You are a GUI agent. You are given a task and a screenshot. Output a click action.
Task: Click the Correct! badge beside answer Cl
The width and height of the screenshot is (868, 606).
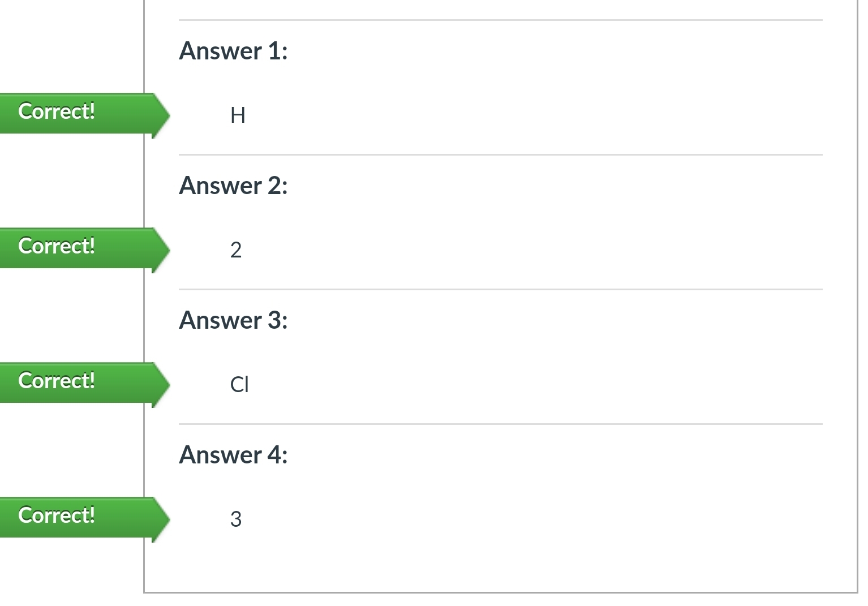(57, 381)
